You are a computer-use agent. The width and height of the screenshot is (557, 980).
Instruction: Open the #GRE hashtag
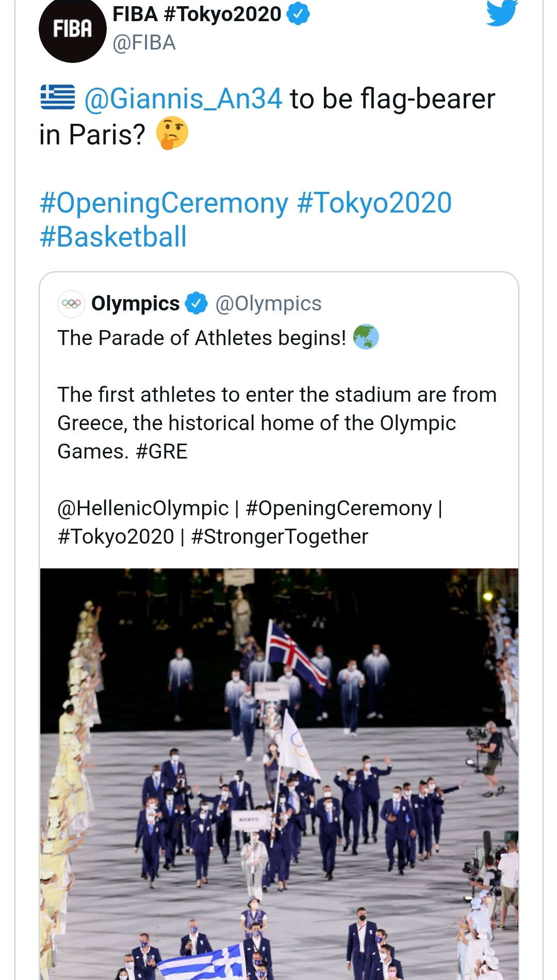pyautogui.click(x=161, y=452)
